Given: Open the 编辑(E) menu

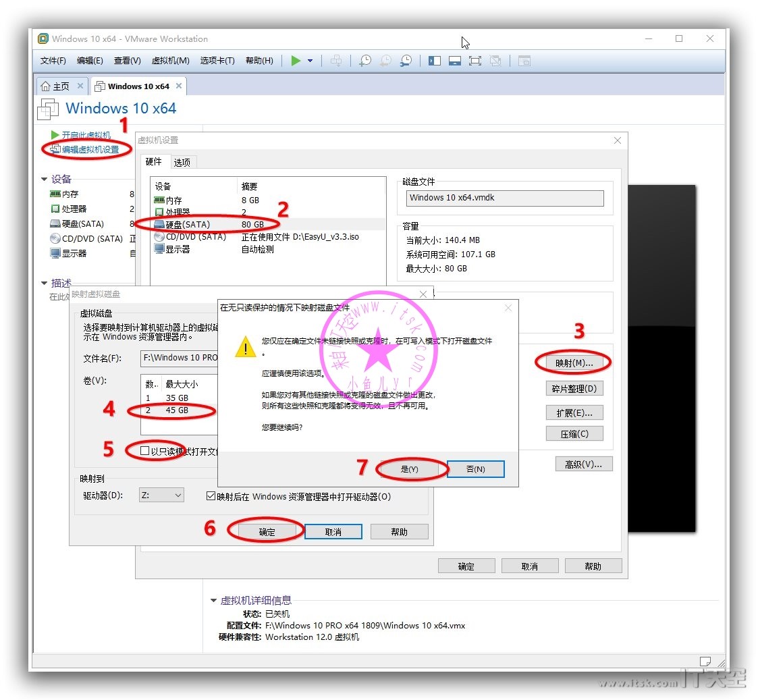Looking at the screenshot, I should [x=90, y=61].
